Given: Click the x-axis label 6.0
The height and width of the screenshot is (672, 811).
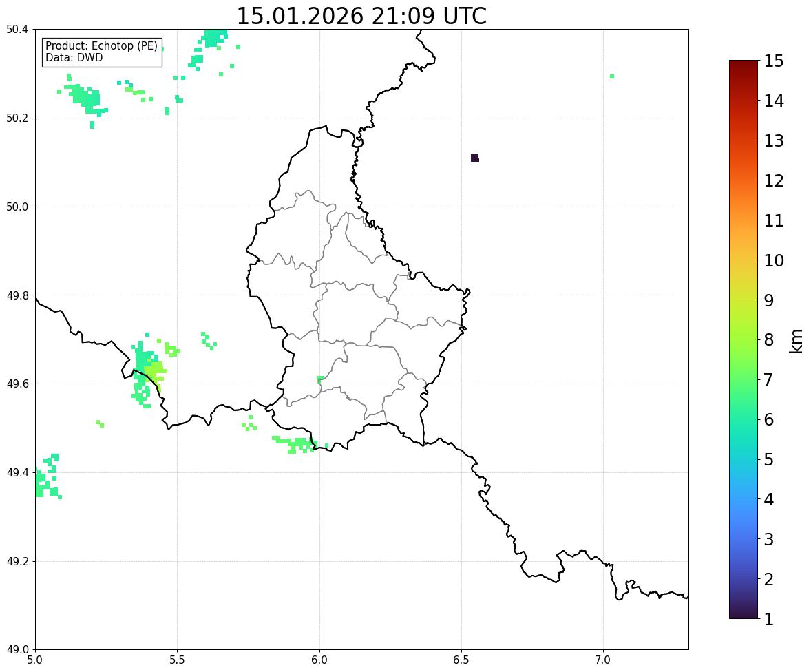Looking at the screenshot, I should 319,660.
